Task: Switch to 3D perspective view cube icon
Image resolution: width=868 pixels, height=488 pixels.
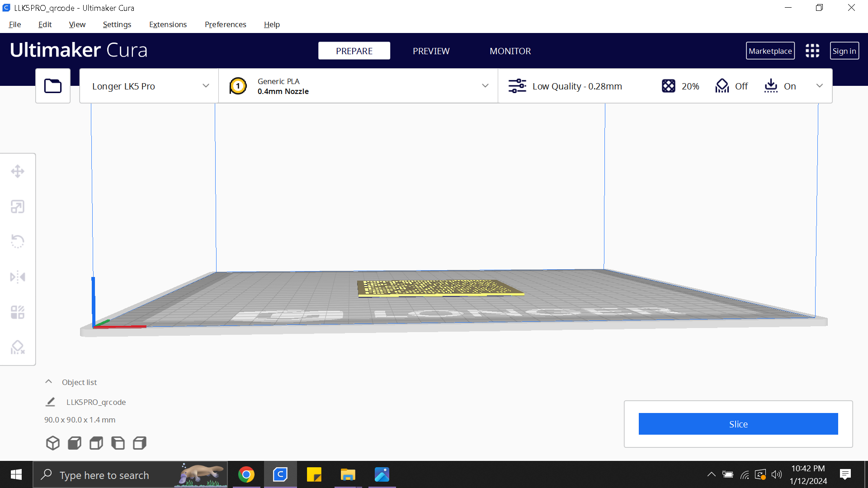Action: (x=53, y=443)
